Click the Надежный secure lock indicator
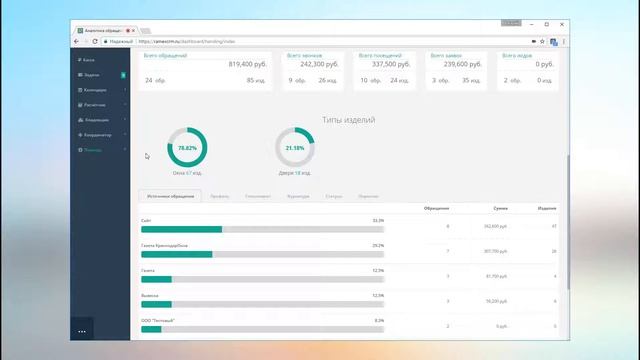Viewport: 640px width, 360px height. [118, 41]
